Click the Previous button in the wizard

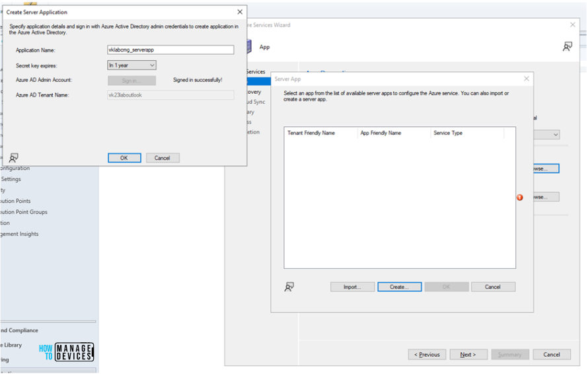tap(427, 354)
